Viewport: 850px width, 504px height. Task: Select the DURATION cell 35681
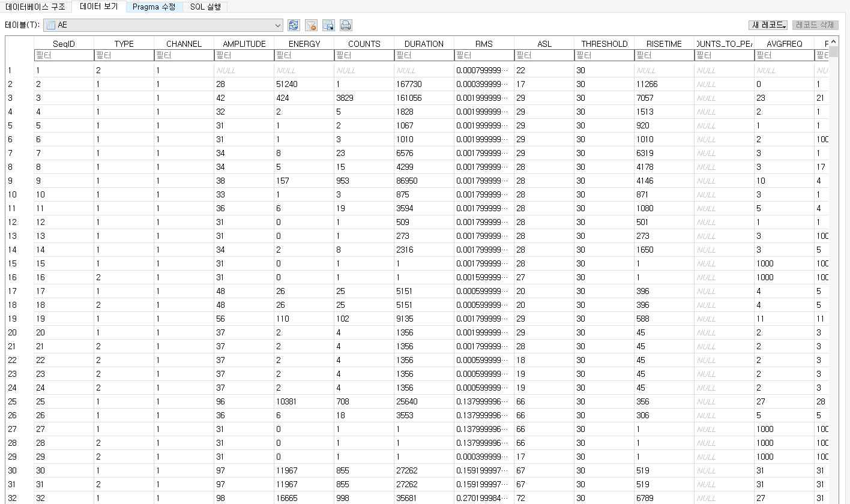(424, 498)
